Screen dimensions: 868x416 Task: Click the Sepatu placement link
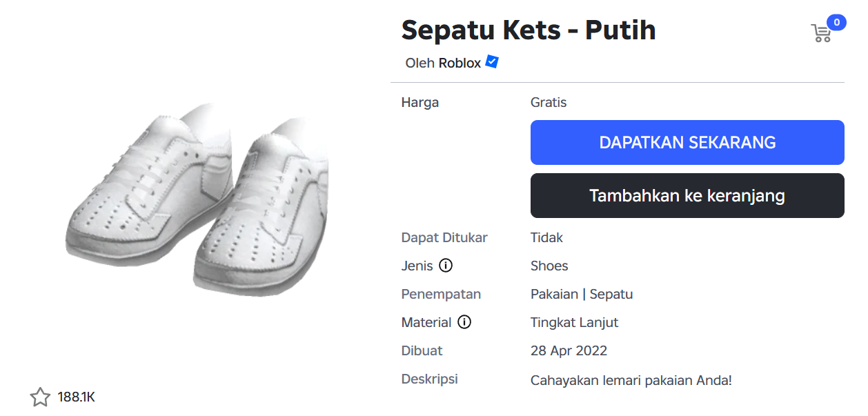612,293
